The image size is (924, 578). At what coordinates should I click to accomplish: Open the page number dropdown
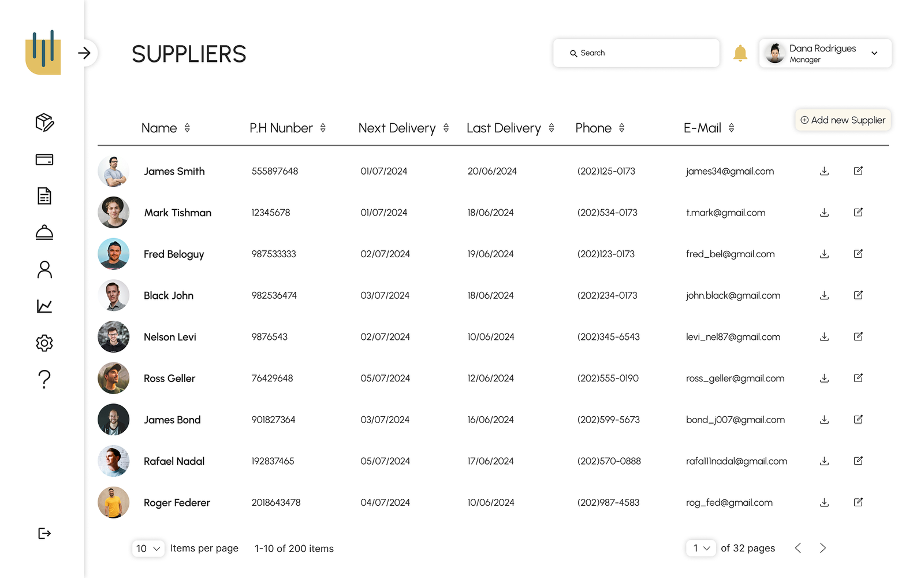coord(701,548)
